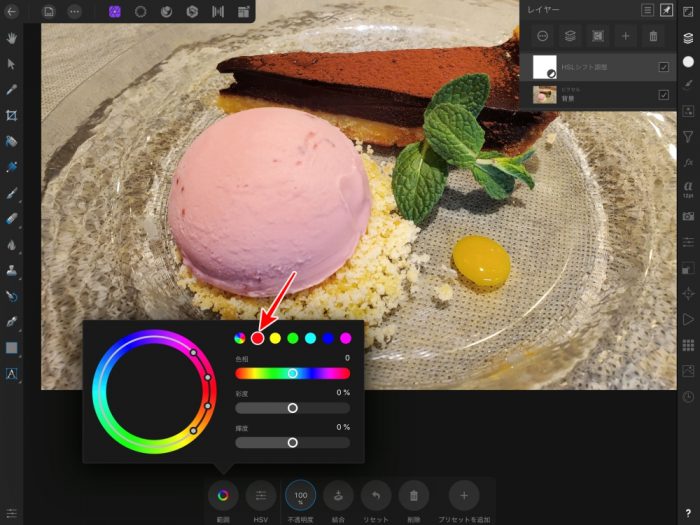Screen dimensions: 700x525
Task: Switch to the purple Photo persona
Action: (115, 12)
